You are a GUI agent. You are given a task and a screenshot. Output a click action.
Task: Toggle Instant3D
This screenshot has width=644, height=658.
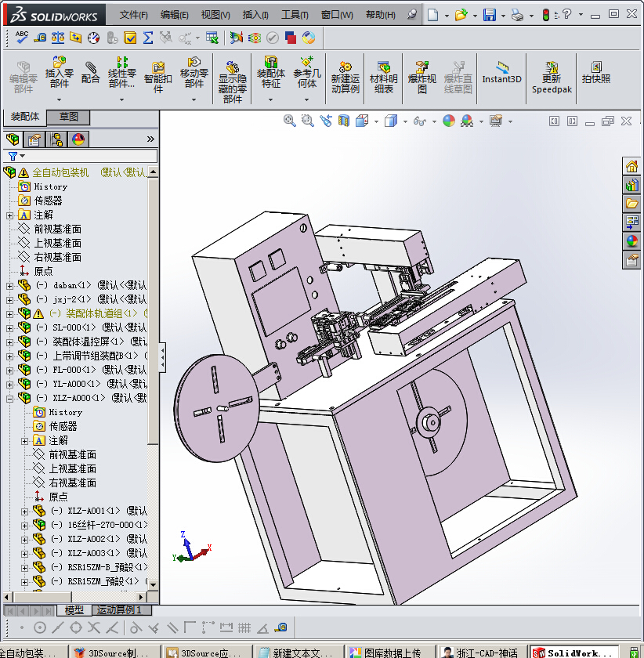[501, 72]
